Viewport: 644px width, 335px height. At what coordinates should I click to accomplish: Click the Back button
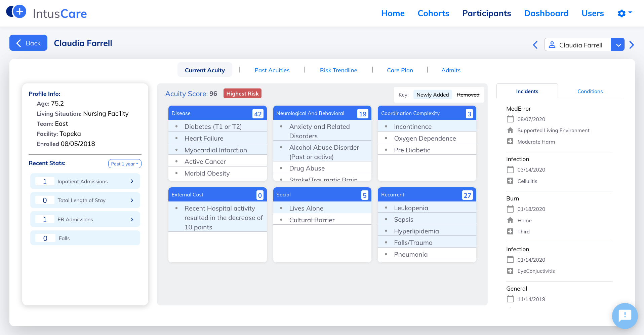tap(28, 43)
